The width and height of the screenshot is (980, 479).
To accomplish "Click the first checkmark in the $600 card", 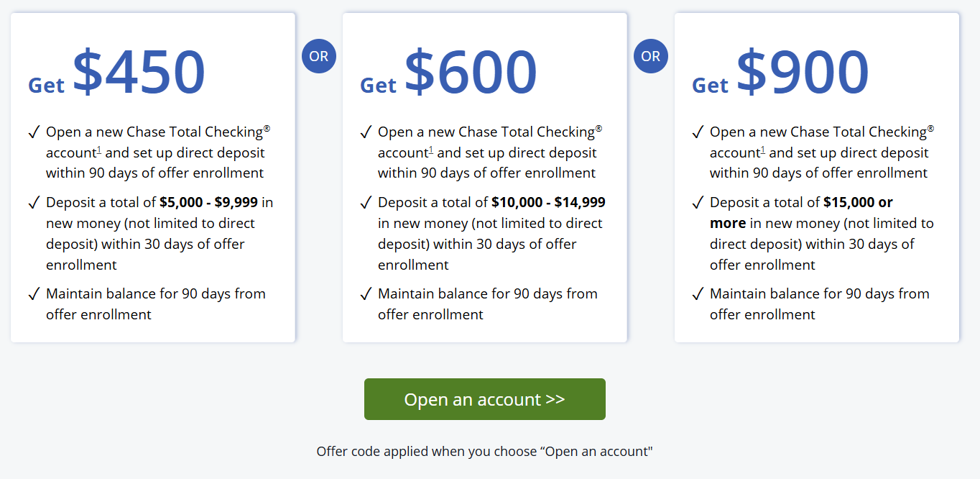I will click(x=365, y=132).
